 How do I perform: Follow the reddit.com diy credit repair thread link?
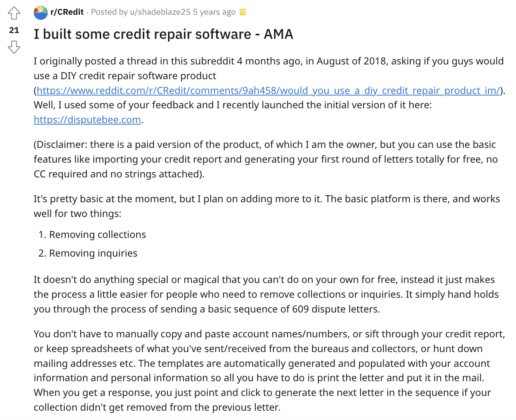pyautogui.click(x=268, y=90)
